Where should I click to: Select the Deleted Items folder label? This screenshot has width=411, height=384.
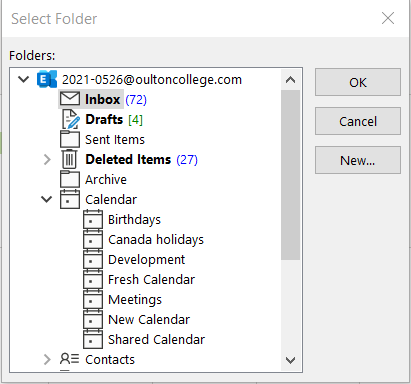pos(128,159)
